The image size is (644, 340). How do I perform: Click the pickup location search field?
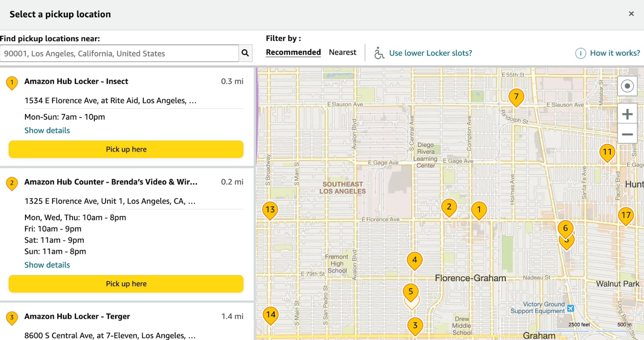[x=119, y=53]
